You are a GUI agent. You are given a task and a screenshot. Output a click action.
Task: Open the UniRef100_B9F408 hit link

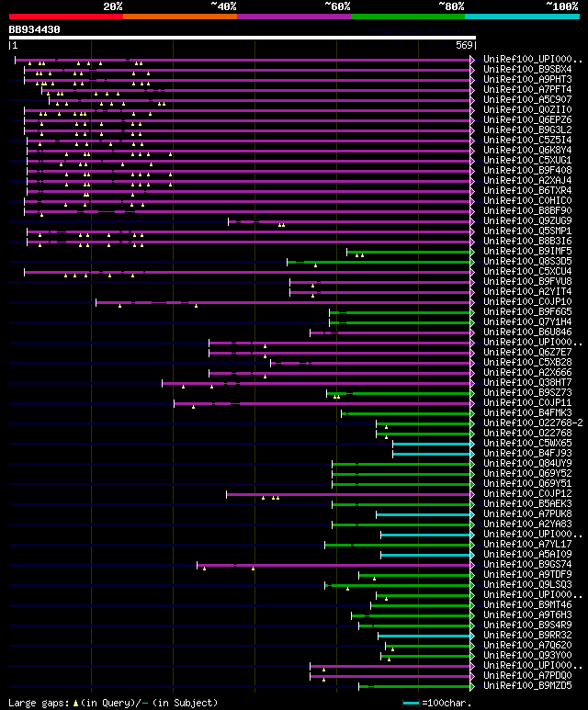[x=527, y=170]
